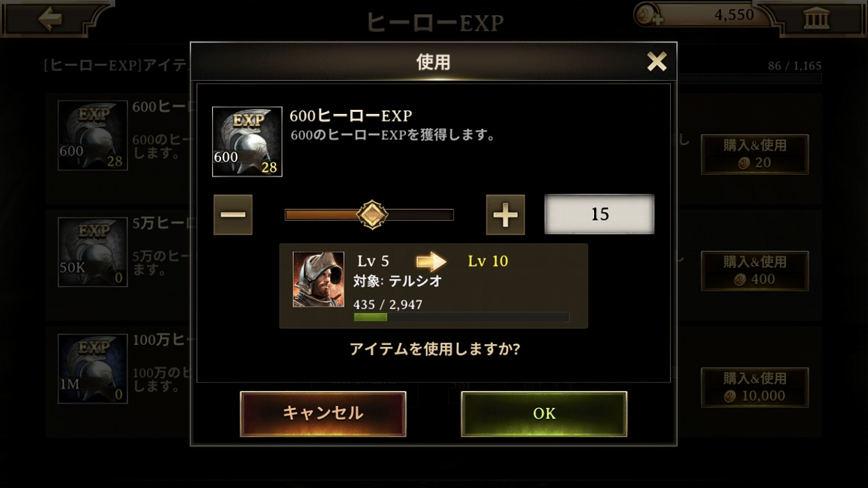
Task: Buy and use 50K EXP for 400 gold
Action: coord(755,271)
